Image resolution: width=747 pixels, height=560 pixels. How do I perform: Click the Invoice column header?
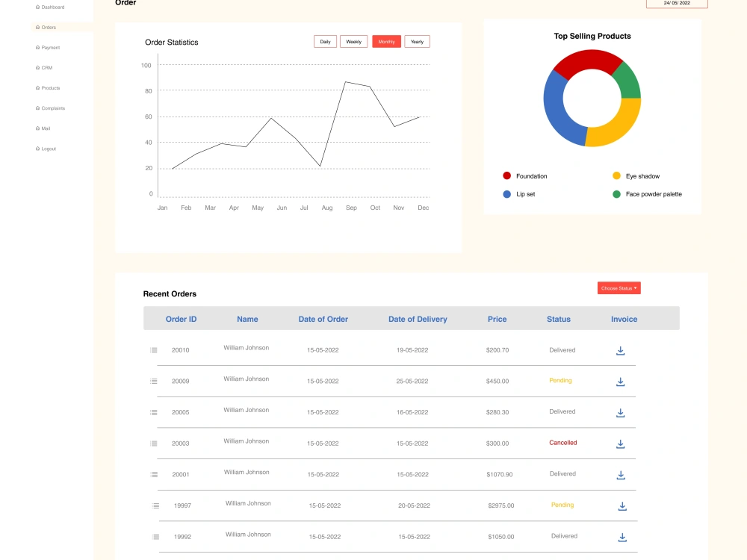point(624,319)
